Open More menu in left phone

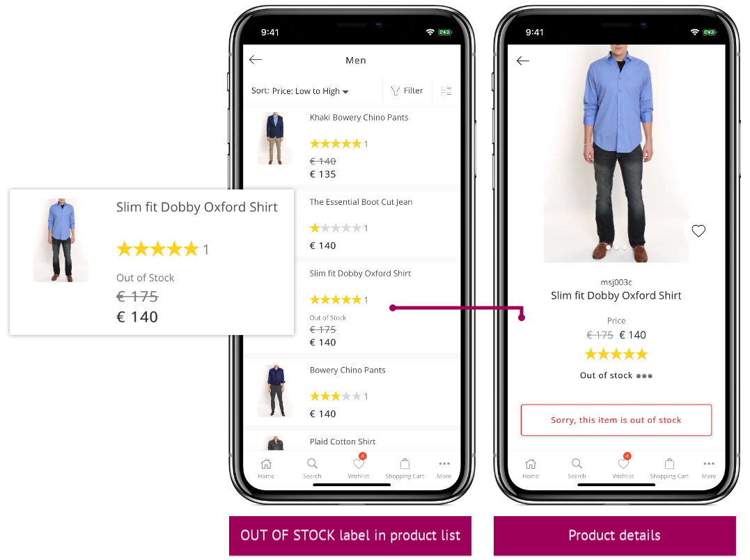pyautogui.click(x=444, y=469)
